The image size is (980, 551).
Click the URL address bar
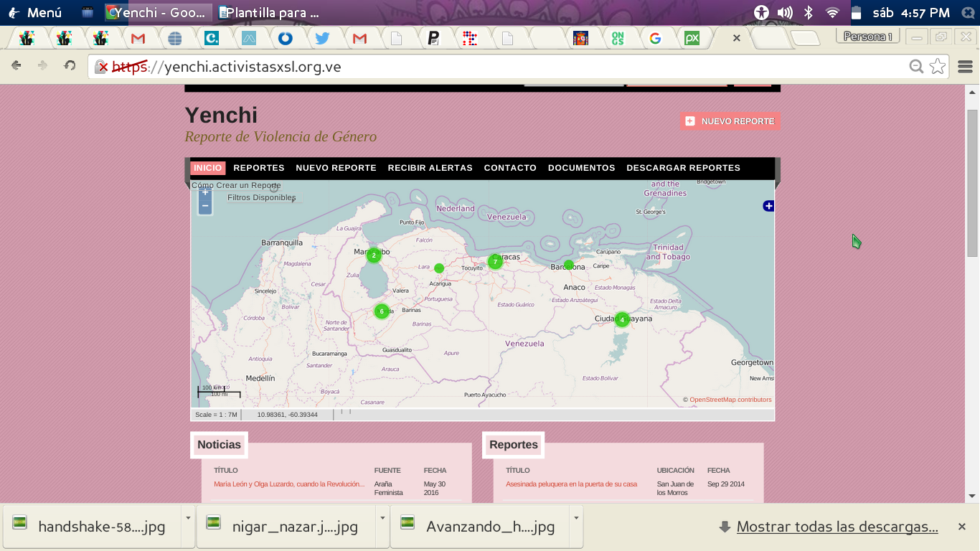(502, 67)
